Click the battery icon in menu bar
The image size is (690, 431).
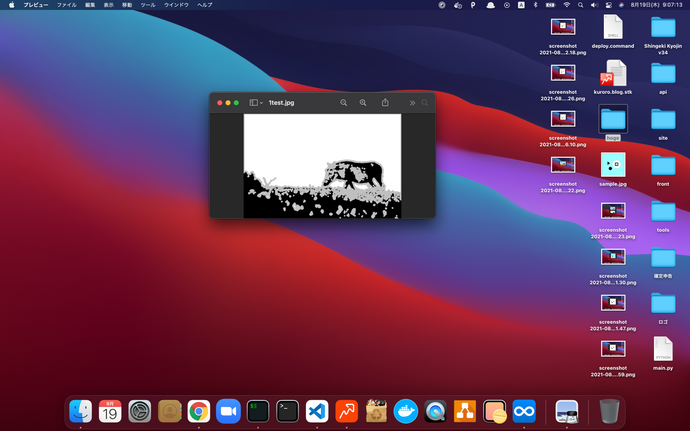point(551,5)
